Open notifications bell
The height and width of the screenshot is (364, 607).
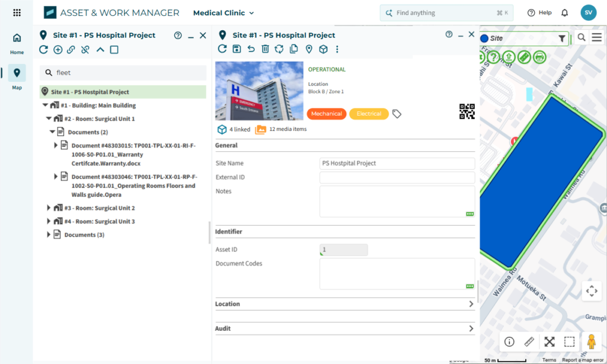(565, 13)
